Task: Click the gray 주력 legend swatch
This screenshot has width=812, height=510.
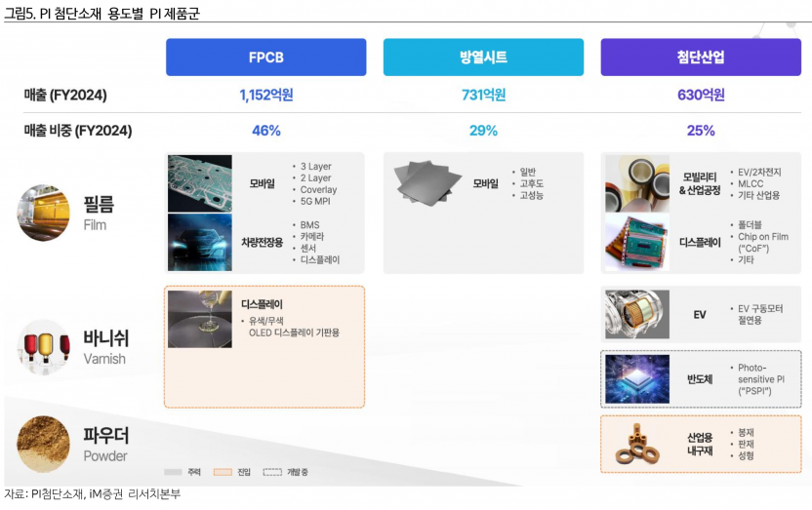Action: [173, 472]
